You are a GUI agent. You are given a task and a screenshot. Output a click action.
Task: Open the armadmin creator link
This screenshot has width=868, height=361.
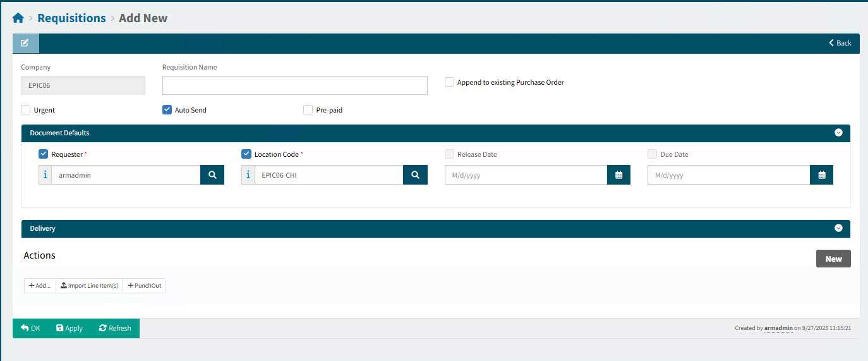tap(778, 328)
